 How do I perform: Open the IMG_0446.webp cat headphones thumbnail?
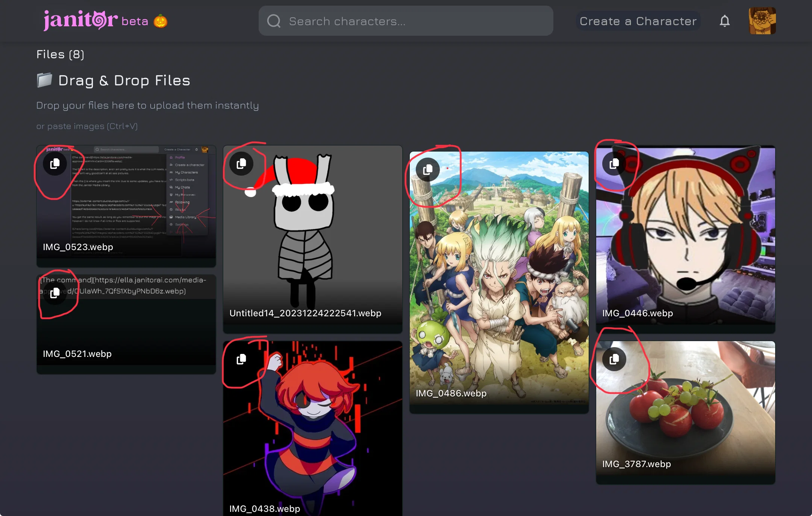point(686,239)
